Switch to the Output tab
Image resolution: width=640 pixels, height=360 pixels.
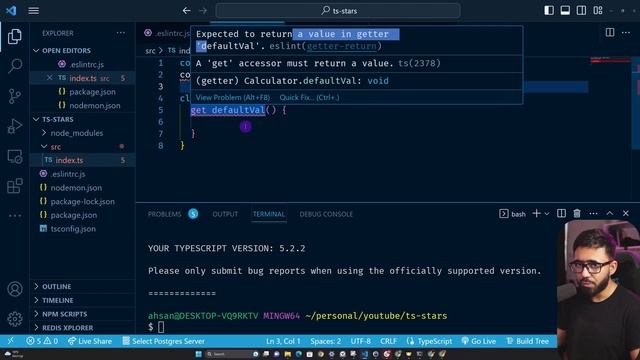(x=225, y=214)
